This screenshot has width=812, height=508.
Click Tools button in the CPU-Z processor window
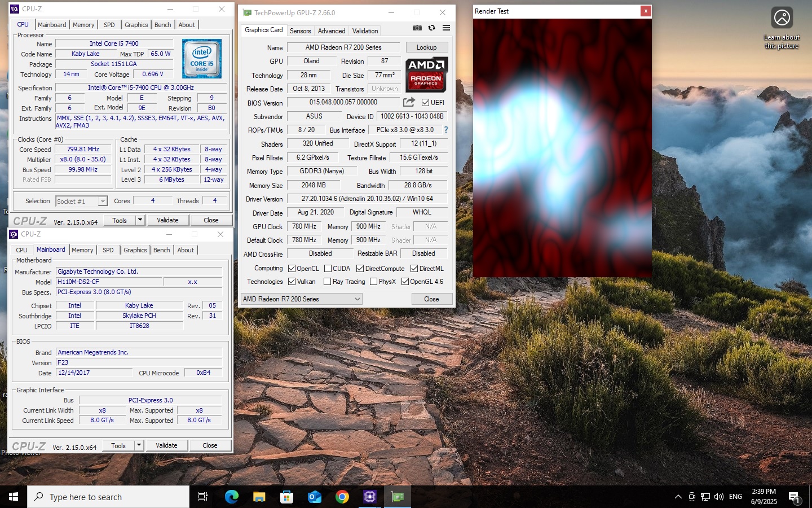(x=120, y=220)
